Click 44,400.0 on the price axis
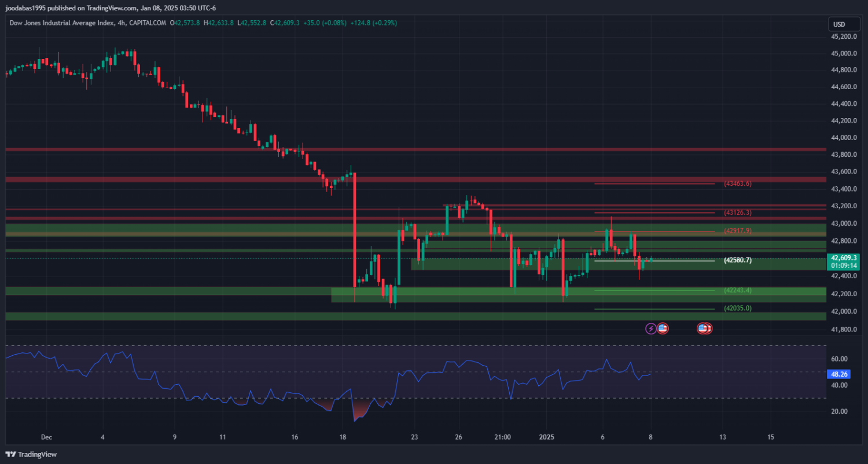Screen dimensions: 868x464 pos(844,104)
